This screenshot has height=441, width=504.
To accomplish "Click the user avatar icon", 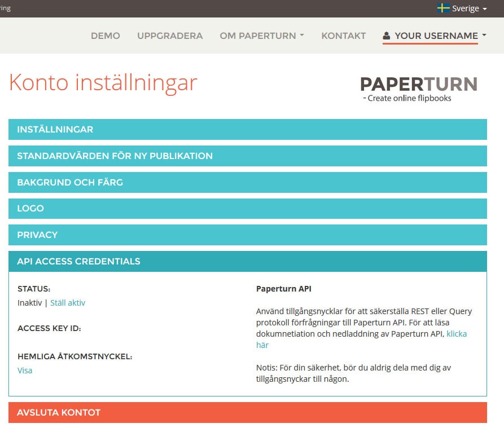I will (387, 36).
